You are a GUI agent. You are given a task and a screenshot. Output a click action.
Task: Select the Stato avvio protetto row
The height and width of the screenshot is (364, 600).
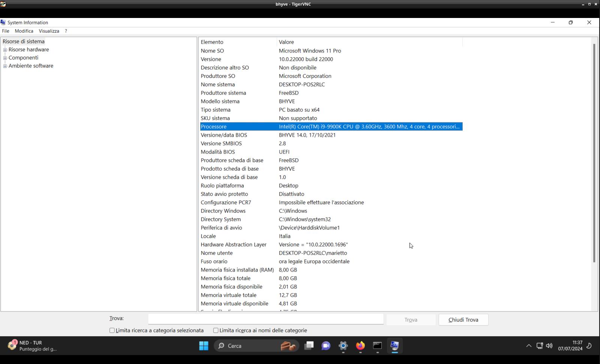pos(331,194)
